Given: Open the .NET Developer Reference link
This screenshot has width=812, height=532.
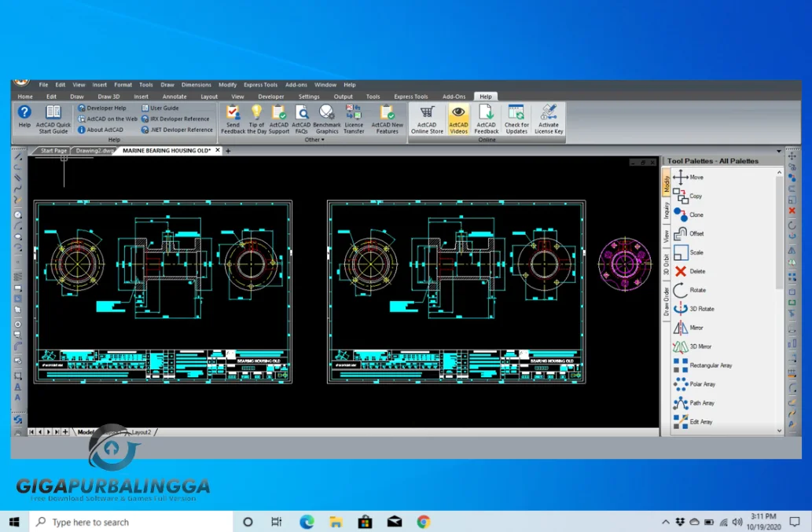Looking at the screenshot, I should [x=177, y=130].
